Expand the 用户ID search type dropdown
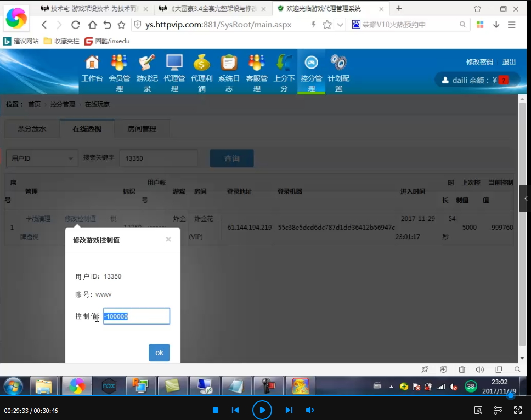 [x=42, y=158]
